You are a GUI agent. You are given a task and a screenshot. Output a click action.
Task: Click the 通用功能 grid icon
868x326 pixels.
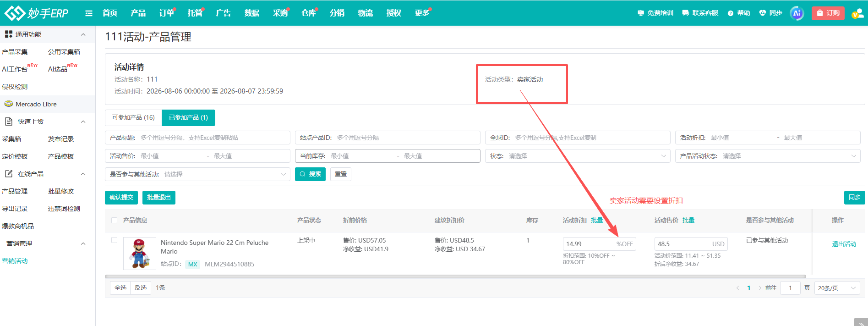pos(8,34)
